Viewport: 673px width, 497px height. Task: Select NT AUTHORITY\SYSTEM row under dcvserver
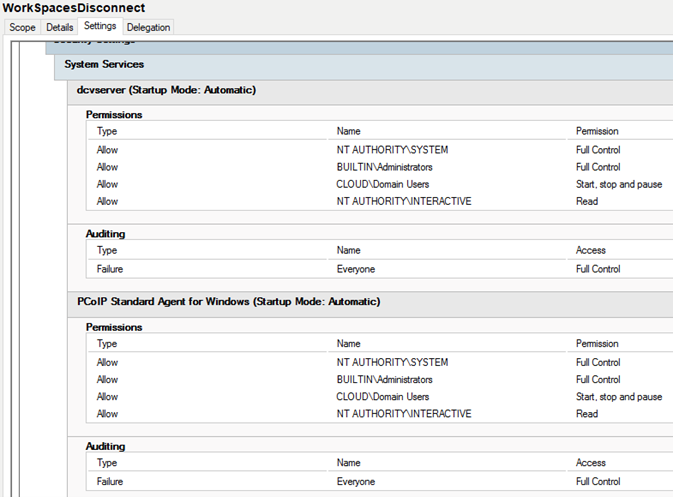click(380, 150)
